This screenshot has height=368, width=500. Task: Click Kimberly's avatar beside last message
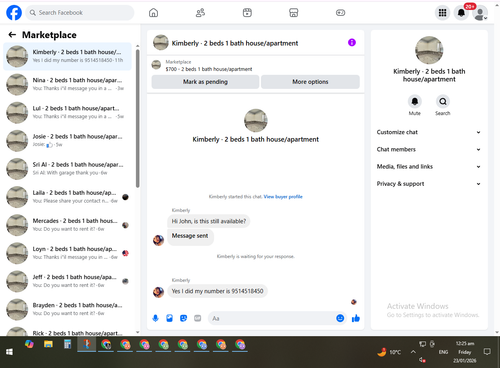158,292
